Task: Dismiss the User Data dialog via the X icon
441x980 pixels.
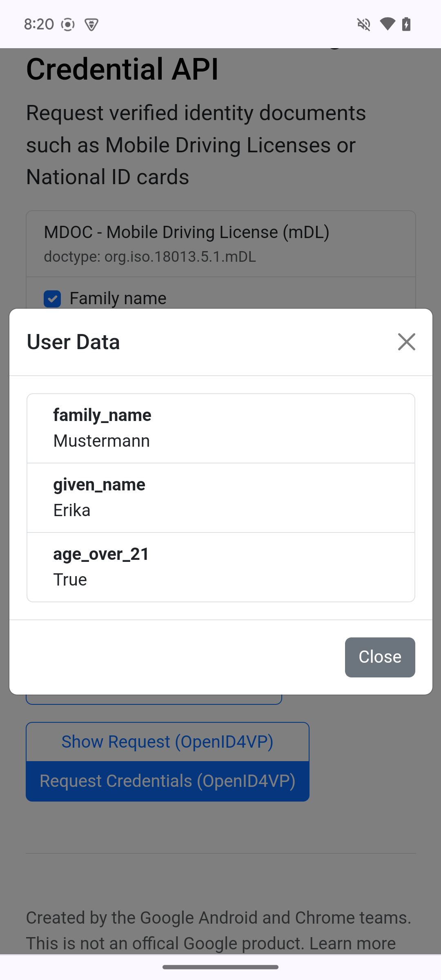Action: click(x=406, y=342)
